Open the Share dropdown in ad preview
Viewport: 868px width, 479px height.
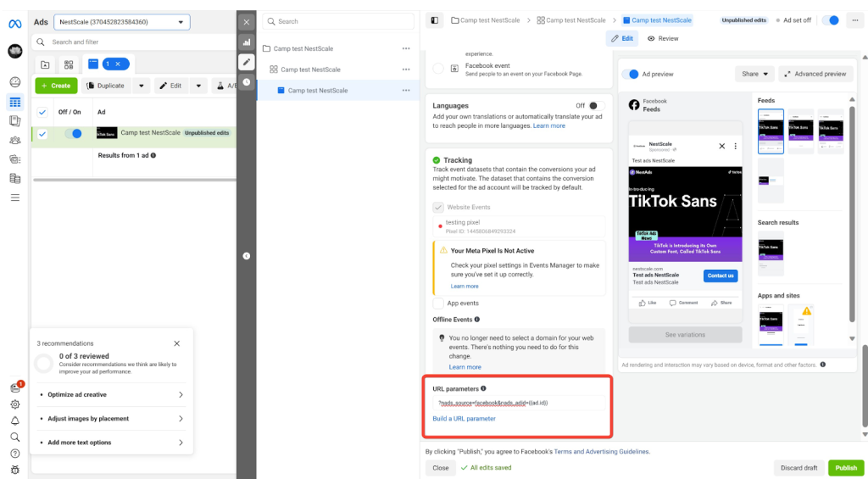754,74
